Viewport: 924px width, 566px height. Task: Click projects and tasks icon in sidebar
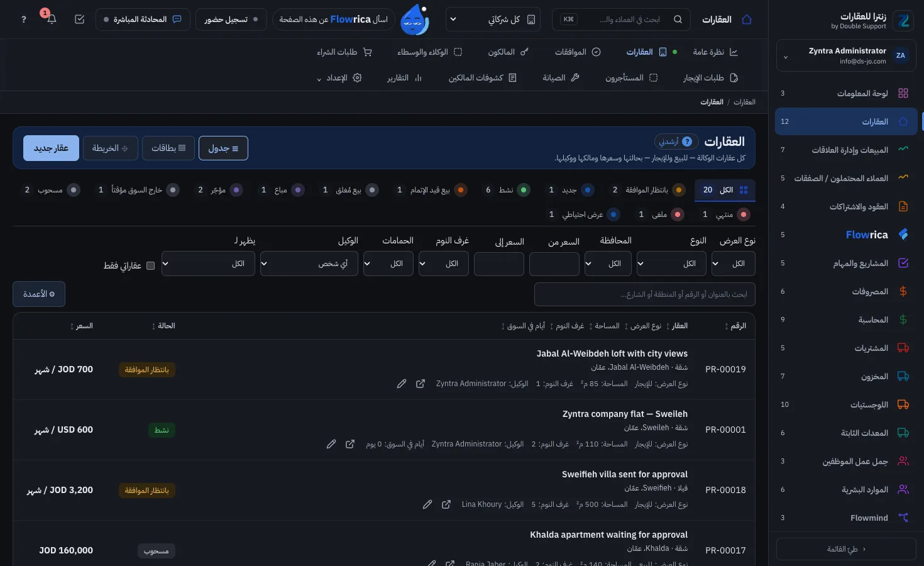[x=903, y=263]
